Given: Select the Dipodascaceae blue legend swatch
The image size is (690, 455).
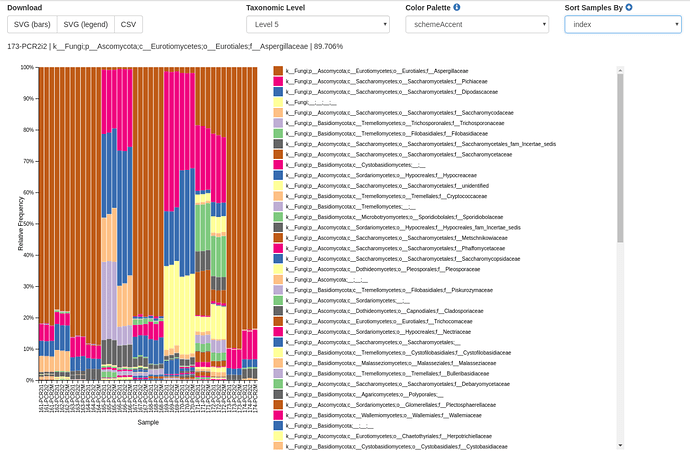Looking at the screenshot, I should point(278,93).
